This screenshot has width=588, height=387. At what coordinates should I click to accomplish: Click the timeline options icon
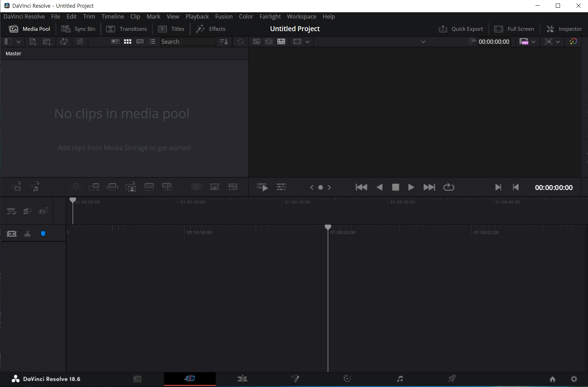click(12, 211)
